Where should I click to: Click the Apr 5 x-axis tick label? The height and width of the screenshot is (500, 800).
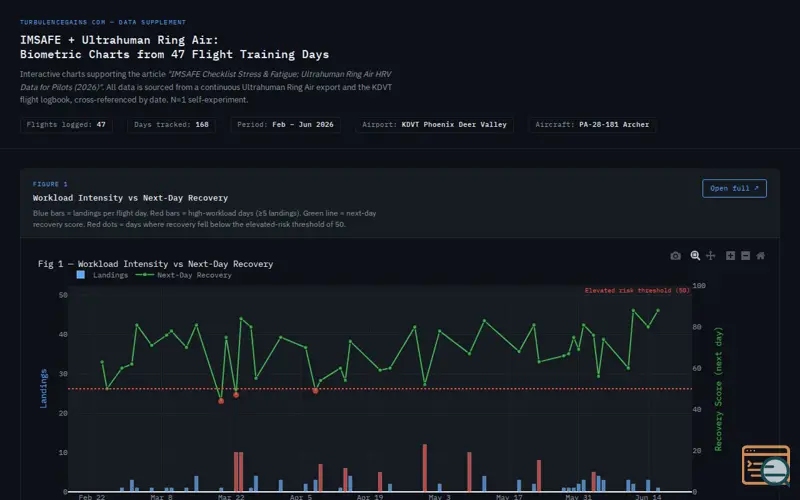click(x=301, y=496)
